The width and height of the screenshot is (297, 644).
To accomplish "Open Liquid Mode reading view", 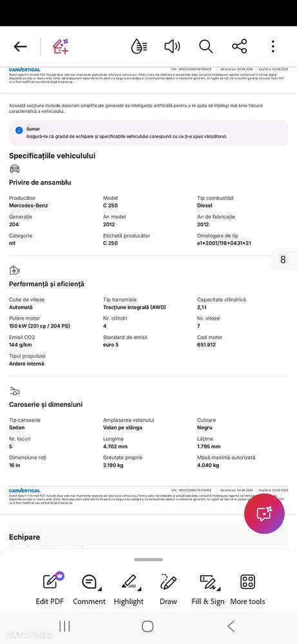I will 139,46.
